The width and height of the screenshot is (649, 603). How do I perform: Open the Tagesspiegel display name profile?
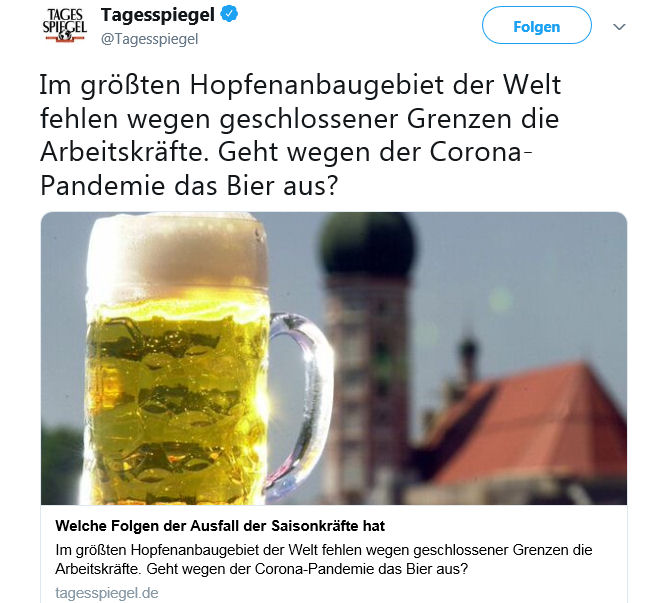coord(158,15)
